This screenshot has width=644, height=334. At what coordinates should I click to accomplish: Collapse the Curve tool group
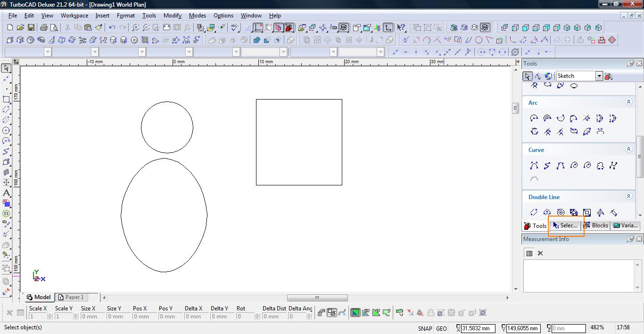click(x=628, y=149)
